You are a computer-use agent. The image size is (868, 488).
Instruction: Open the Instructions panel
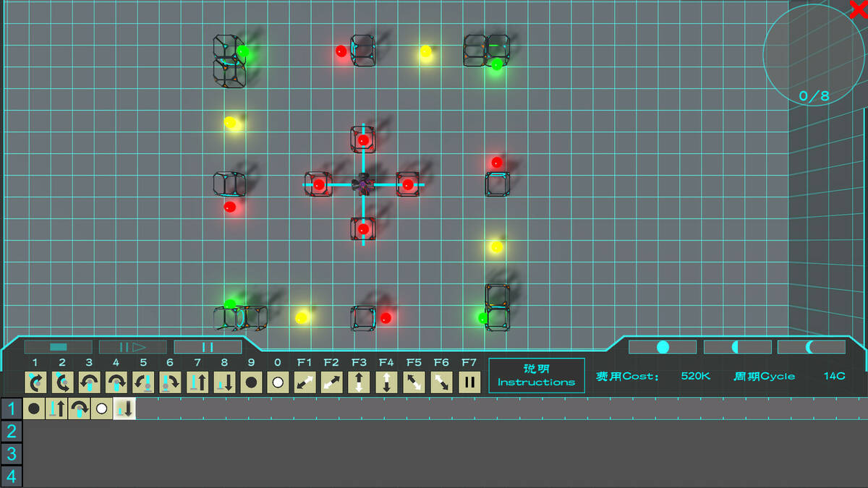[536, 375]
